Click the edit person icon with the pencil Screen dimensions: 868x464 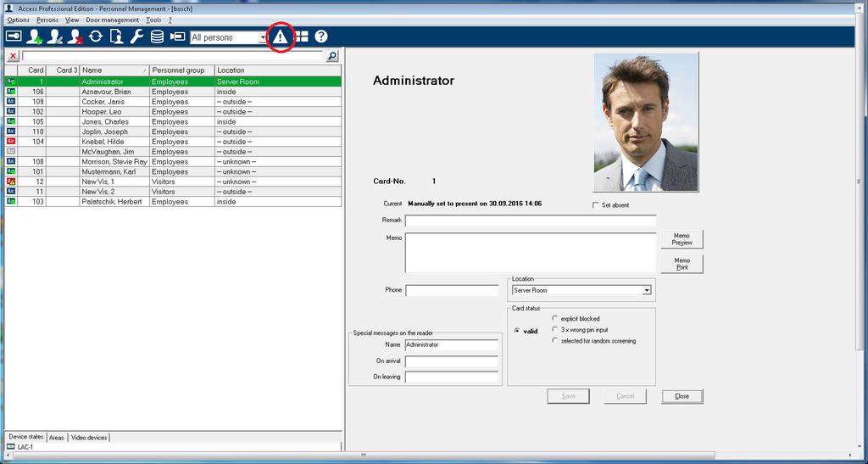click(x=54, y=36)
